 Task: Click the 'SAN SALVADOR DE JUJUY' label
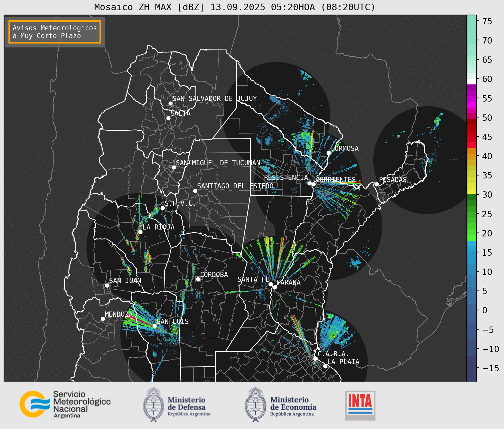click(x=215, y=99)
